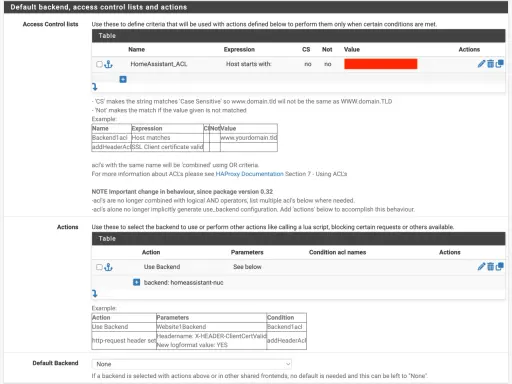Click the 'Use Backend' action cell
The image size is (512, 384).
click(x=162, y=267)
